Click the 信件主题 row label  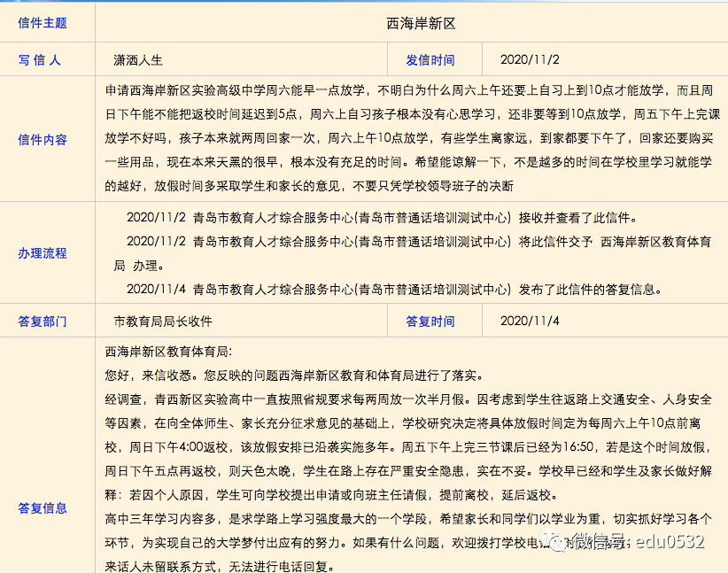(x=43, y=23)
